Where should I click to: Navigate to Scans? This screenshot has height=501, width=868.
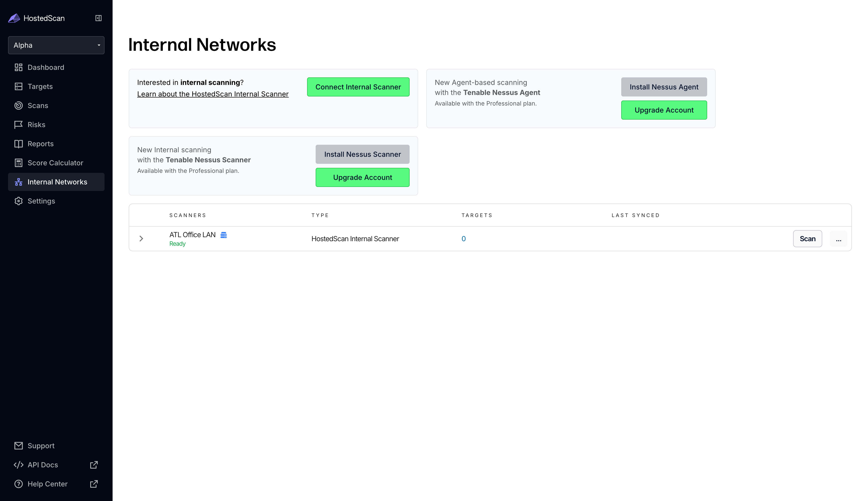click(x=56, y=106)
